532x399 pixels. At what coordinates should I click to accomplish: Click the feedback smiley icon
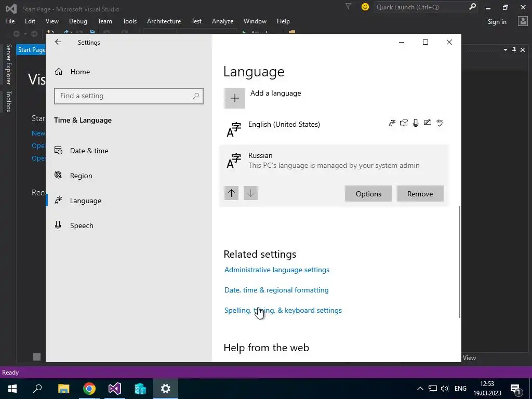pyautogui.click(x=365, y=7)
